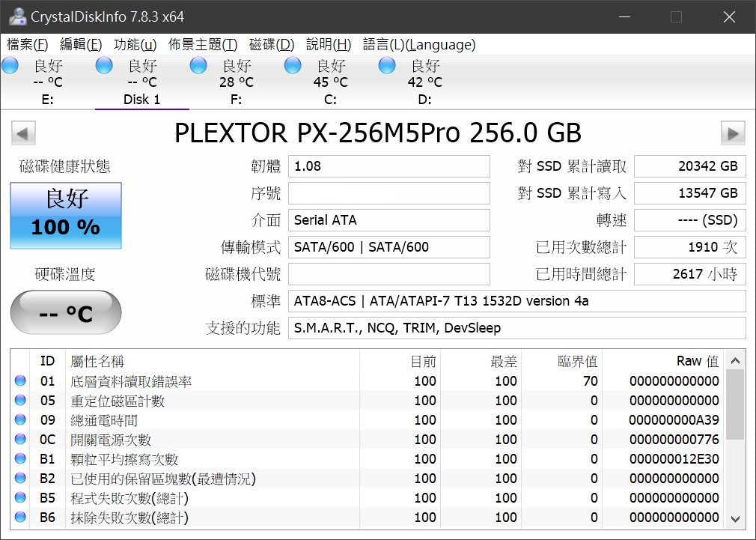Click the blue status orb for C: drive
The height and width of the screenshot is (540, 756).
coord(293,66)
